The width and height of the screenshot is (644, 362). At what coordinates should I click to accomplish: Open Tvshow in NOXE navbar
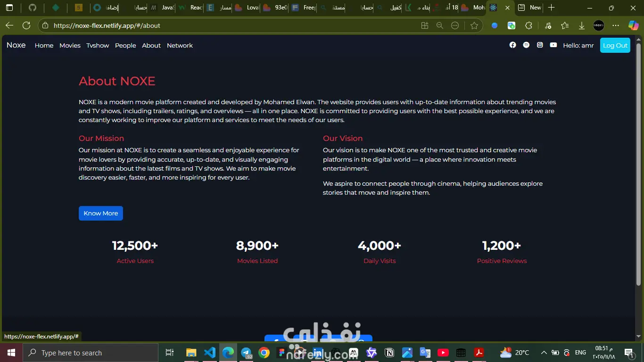pos(98,45)
